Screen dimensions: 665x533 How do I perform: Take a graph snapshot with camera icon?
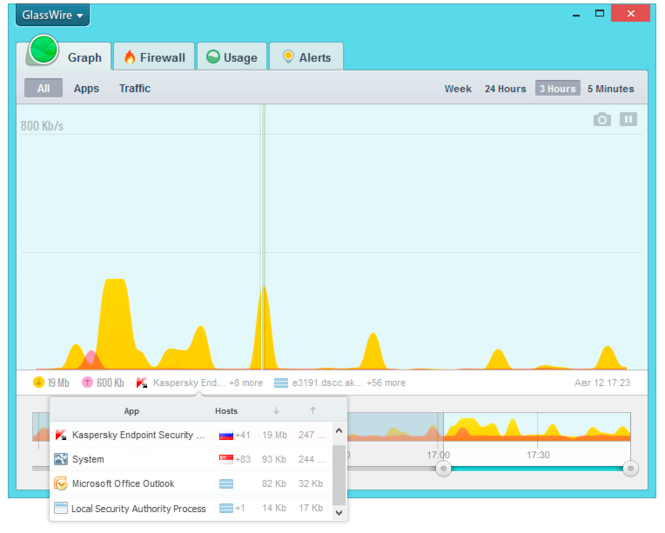[x=602, y=120]
